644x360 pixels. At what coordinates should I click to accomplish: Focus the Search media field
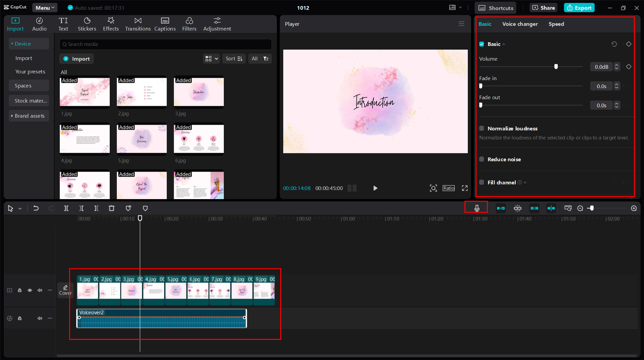pos(166,44)
